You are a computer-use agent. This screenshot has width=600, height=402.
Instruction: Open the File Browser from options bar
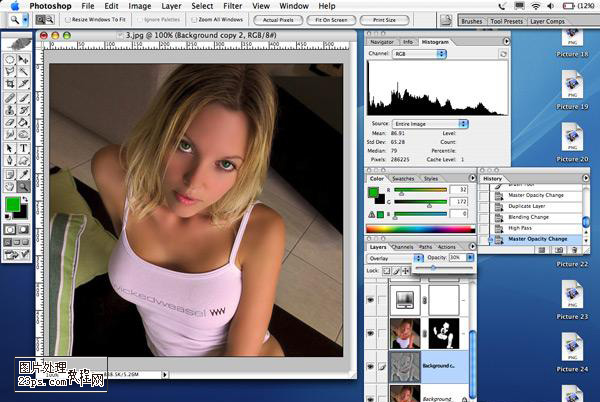pyautogui.click(x=446, y=20)
